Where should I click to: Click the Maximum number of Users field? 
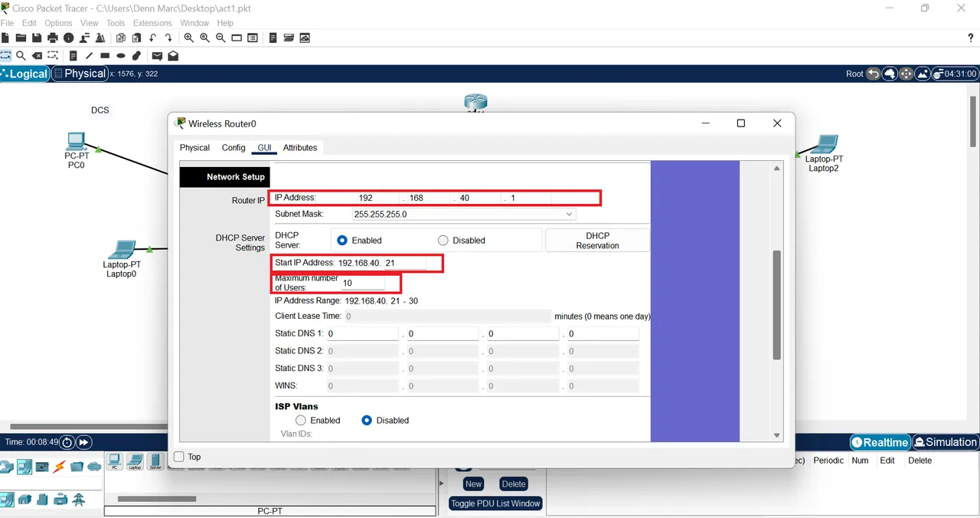361,283
